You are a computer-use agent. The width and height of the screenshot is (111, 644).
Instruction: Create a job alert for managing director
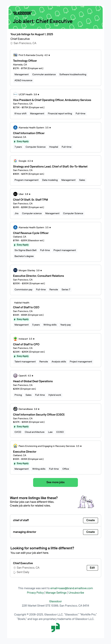(x=90, y=532)
